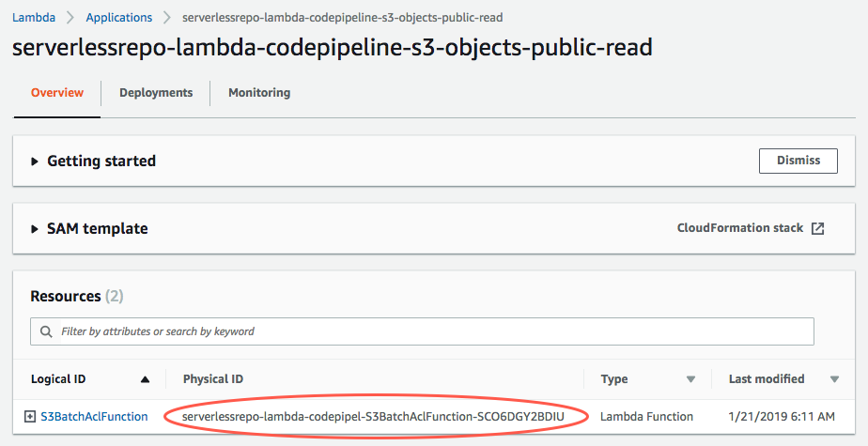868x446 pixels.
Task: Go to Applications breadcrumb
Action: point(119,17)
